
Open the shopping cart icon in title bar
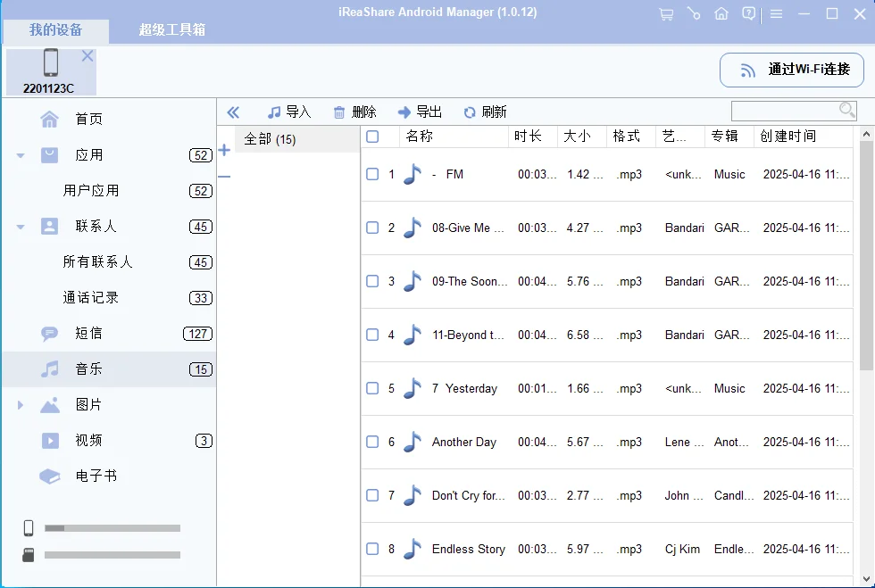coord(666,14)
